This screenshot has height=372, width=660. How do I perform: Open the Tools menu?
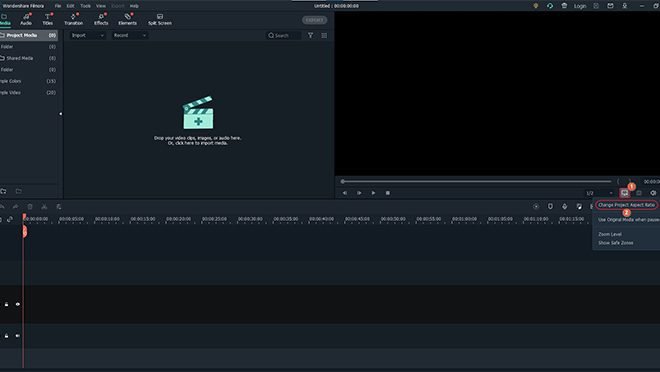coord(85,6)
